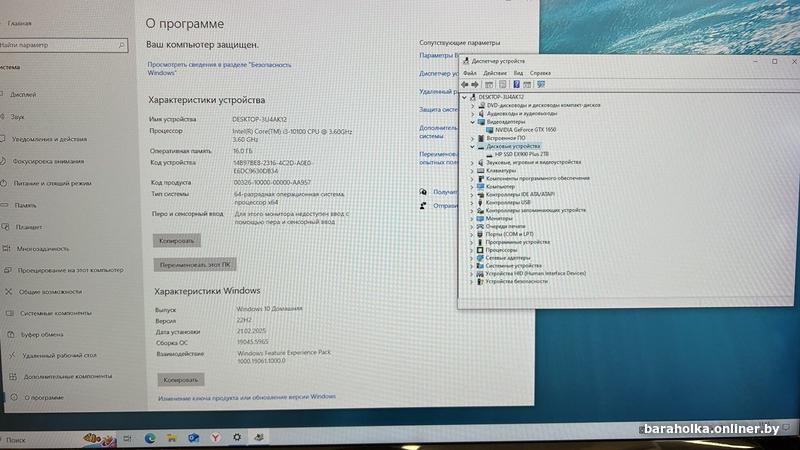Click the scan for hardware changes monitor icon

[541, 85]
